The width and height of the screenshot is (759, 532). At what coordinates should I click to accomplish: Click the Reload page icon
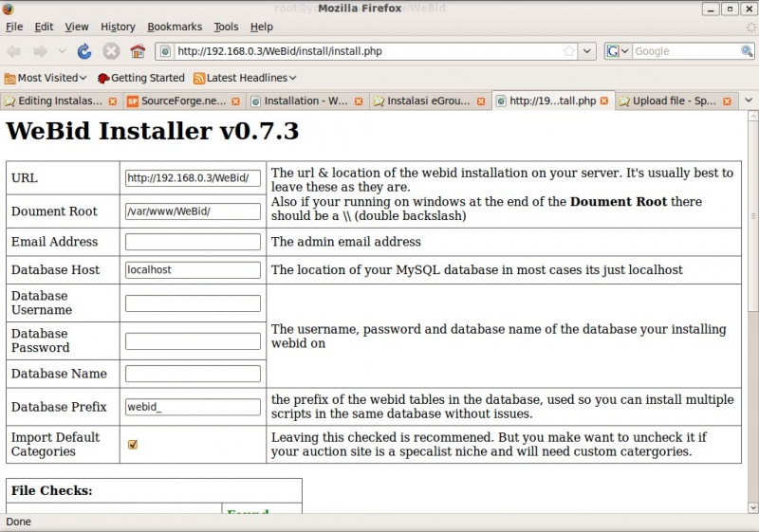point(84,51)
